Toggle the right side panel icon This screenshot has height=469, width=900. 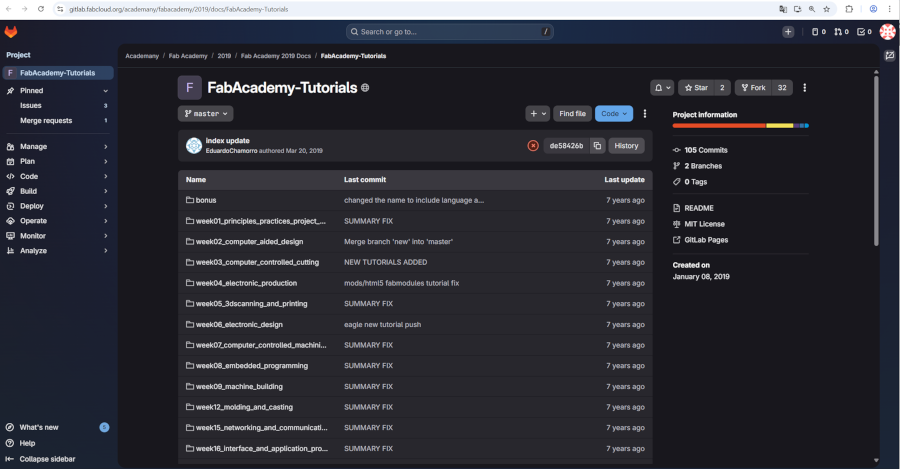890,56
